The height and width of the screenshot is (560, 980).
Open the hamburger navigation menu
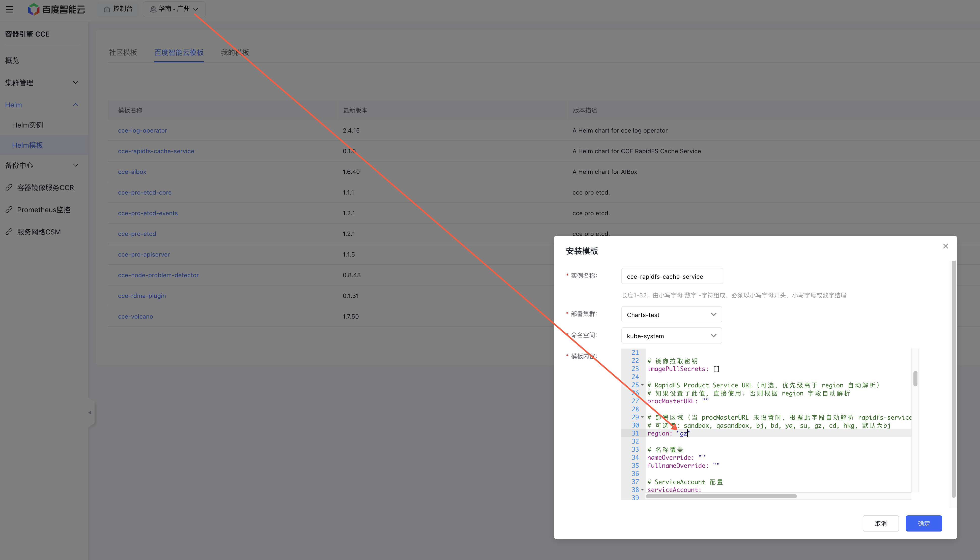(10, 9)
